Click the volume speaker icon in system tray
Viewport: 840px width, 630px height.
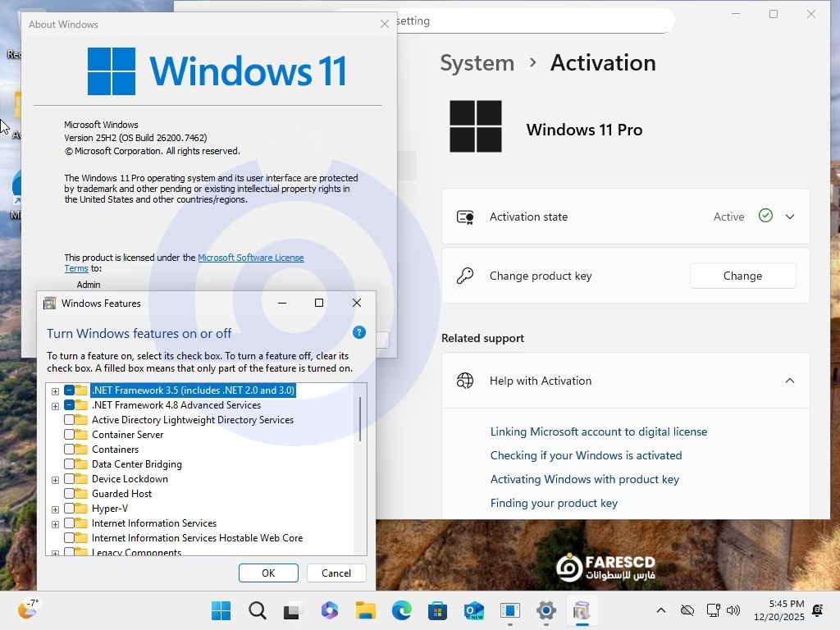(x=733, y=611)
